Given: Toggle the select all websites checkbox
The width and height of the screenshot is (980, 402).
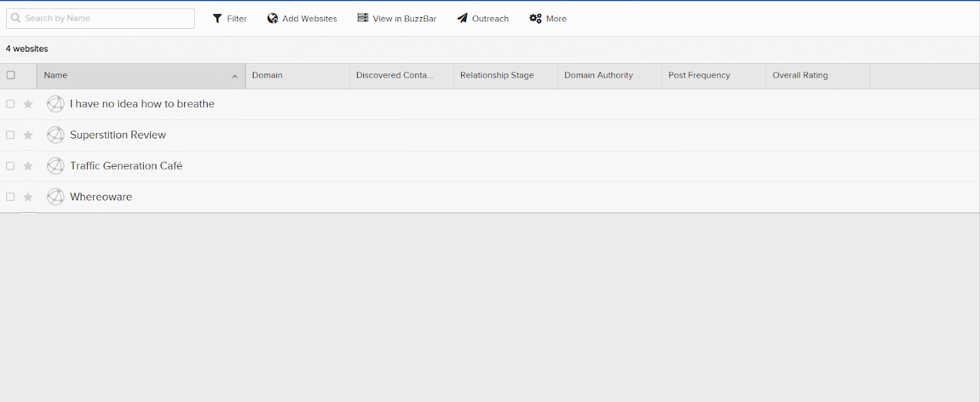Looking at the screenshot, I should (x=10, y=75).
